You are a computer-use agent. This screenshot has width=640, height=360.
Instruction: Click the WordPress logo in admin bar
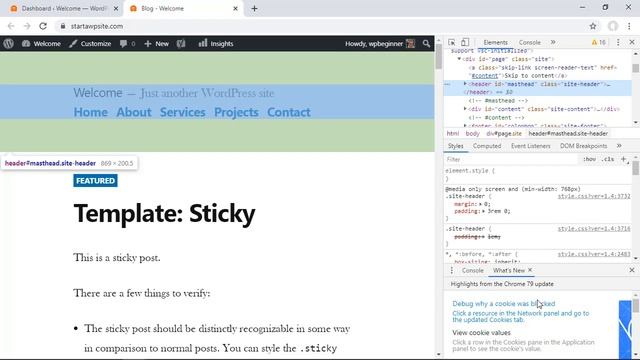pos(9,44)
